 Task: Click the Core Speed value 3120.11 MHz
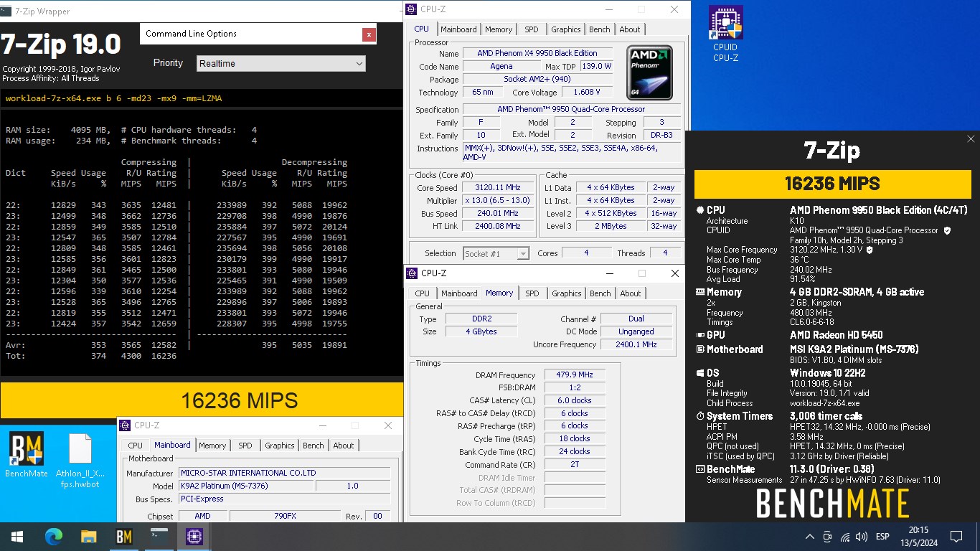499,188
